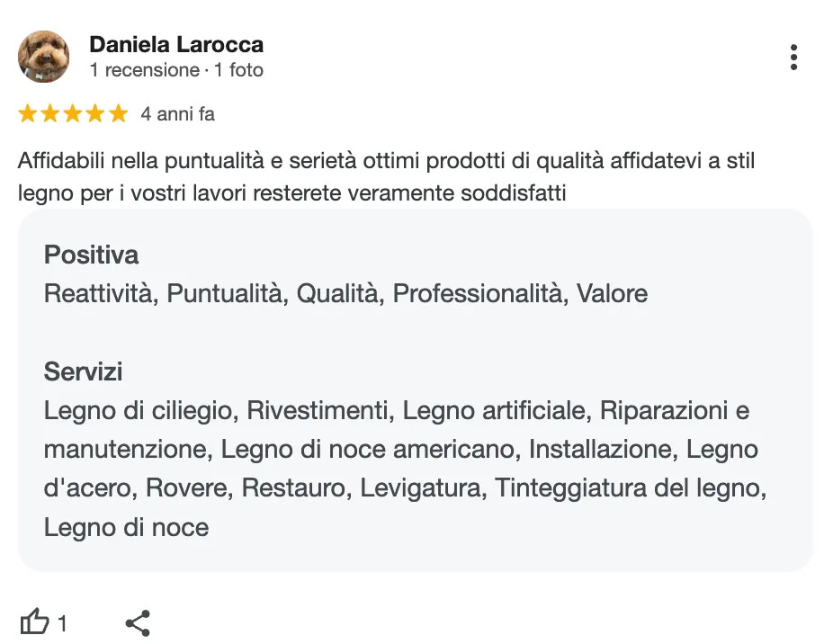Open the three-dot review options menu
The height and width of the screenshot is (644, 833).
793,57
